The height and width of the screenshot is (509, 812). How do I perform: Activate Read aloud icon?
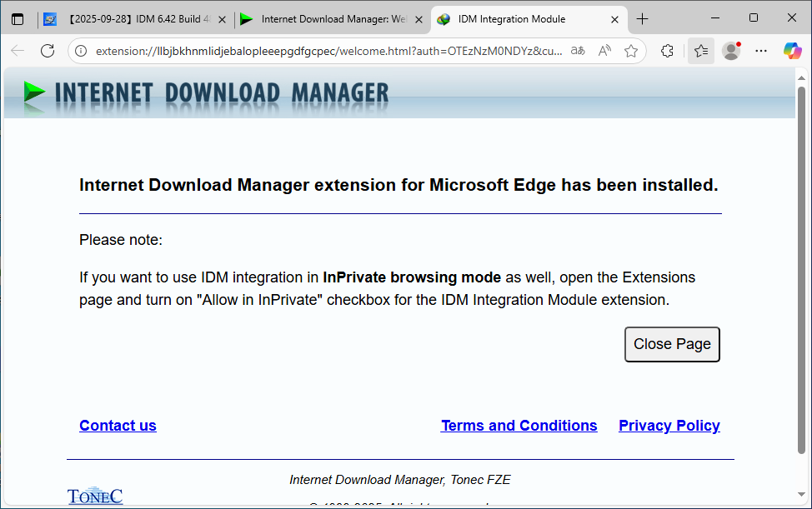(604, 51)
